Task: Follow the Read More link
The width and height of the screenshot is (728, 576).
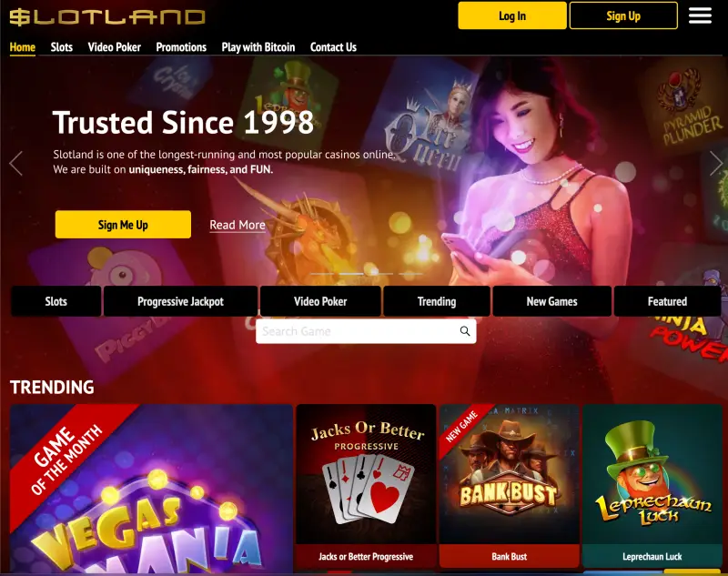Action: (x=238, y=225)
